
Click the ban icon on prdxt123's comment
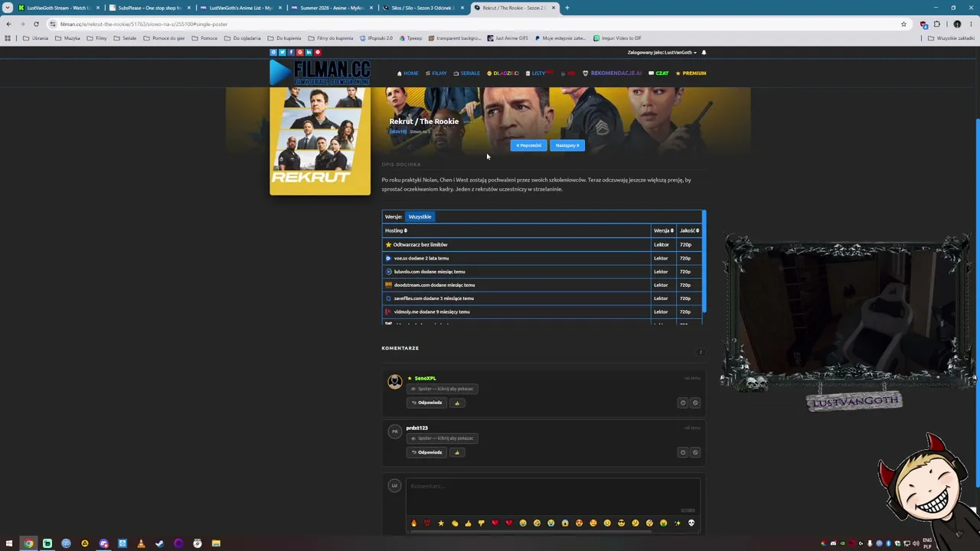(x=695, y=452)
